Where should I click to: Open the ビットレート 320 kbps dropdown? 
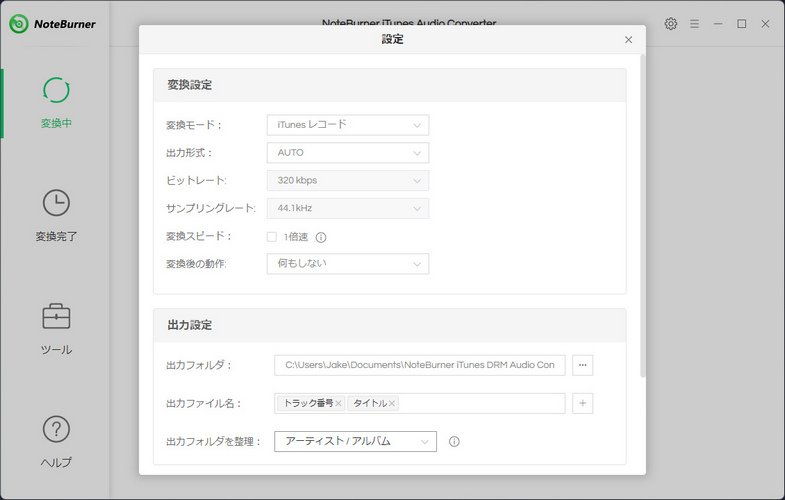point(348,181)
